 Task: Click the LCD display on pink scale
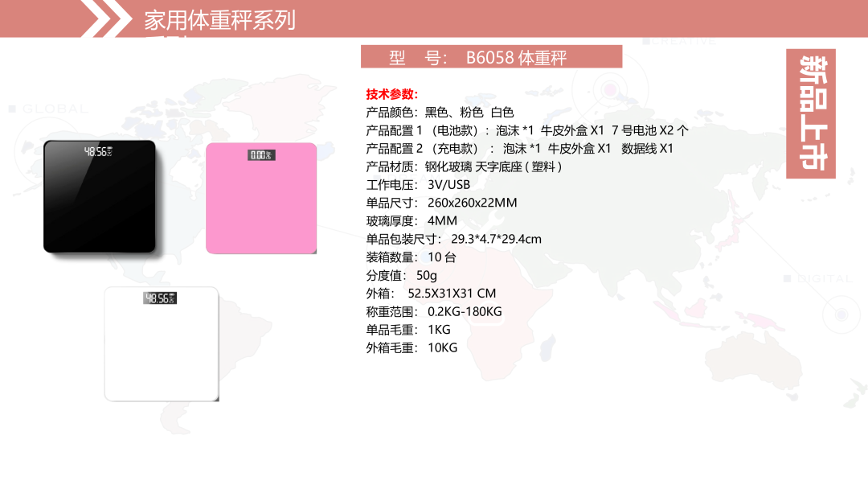click(x=261, y=154)
